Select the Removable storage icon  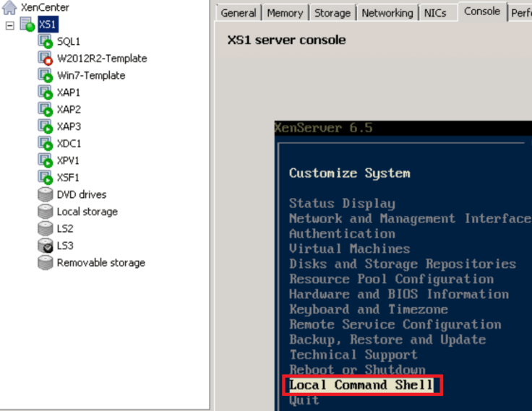coord(45,263)
